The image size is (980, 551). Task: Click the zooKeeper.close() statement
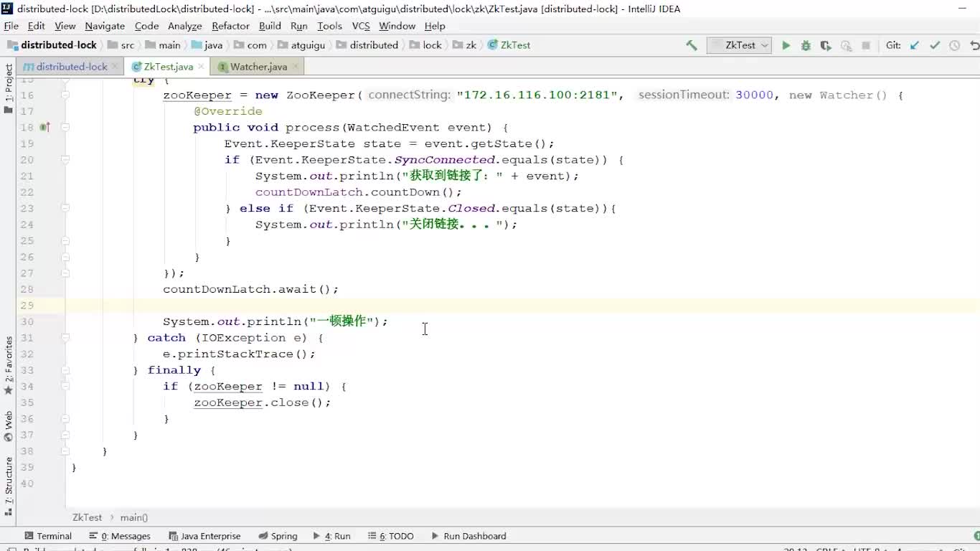(x=263, y=402)
